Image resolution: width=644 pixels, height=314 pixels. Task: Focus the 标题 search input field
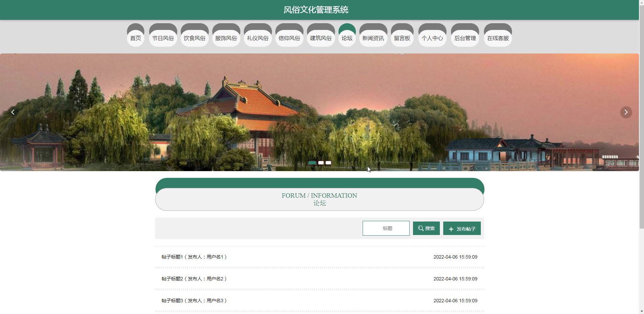tap(386, 228)
